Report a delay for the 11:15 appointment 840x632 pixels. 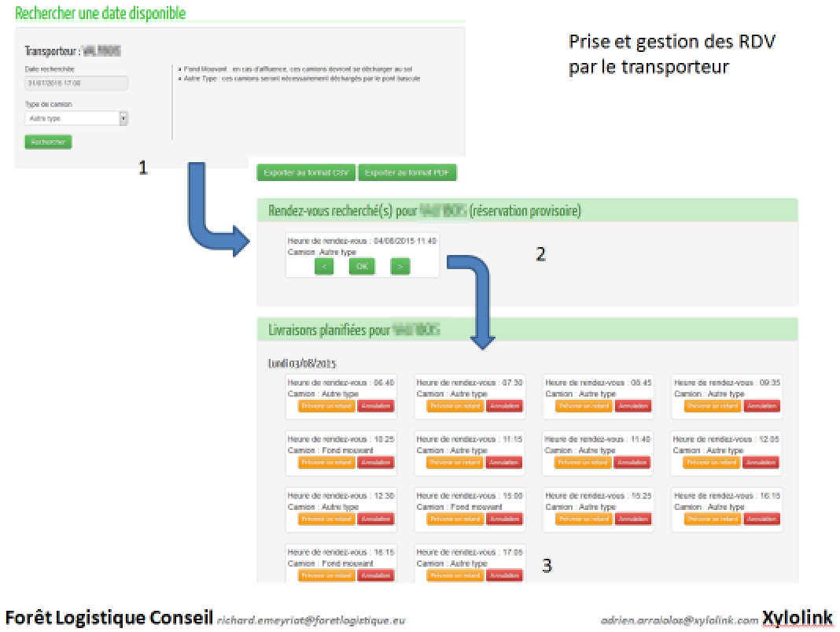coord(455,463)
